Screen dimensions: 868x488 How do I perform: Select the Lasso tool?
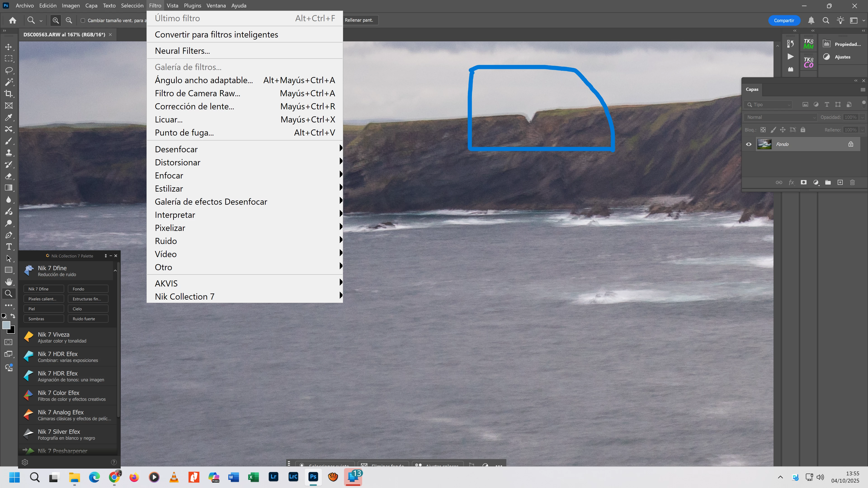tap(9, 70)
